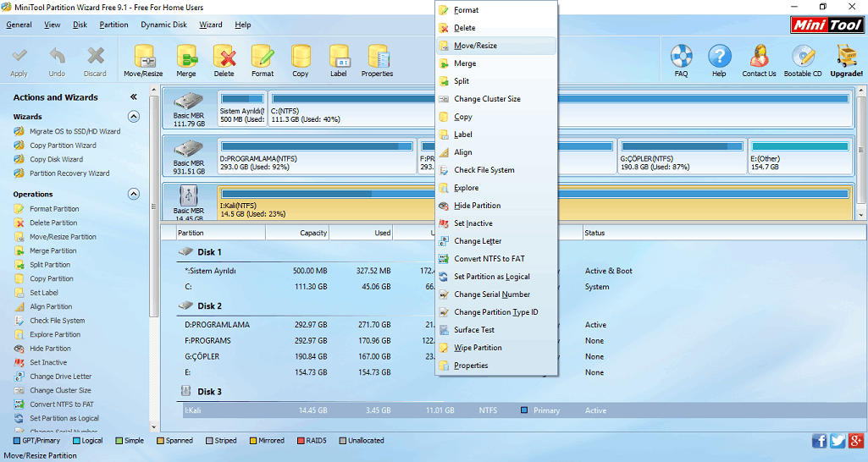Click Partition Recovery Wizard link
Viewport: 868px width, 462px height.
69,173
